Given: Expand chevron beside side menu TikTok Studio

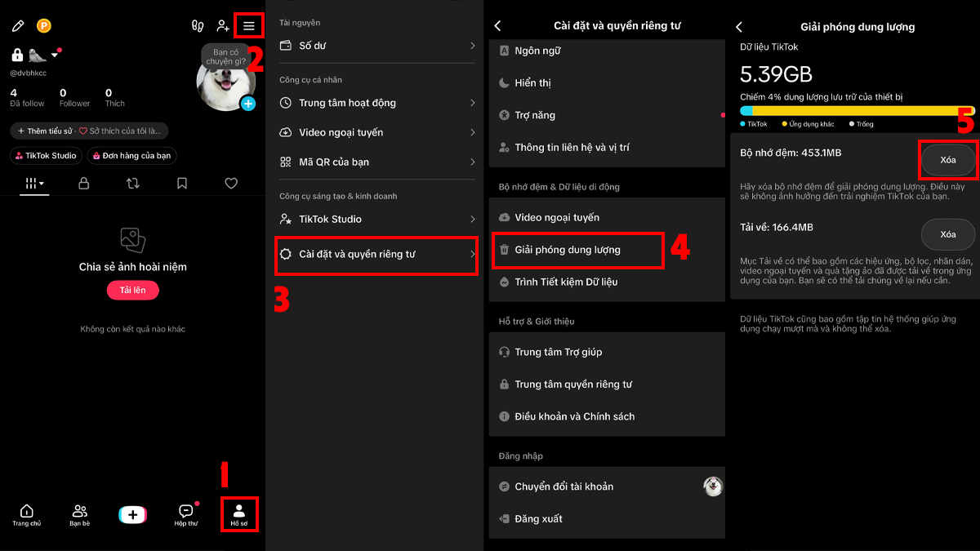Looking at the screenshot, I should point(472,219).
